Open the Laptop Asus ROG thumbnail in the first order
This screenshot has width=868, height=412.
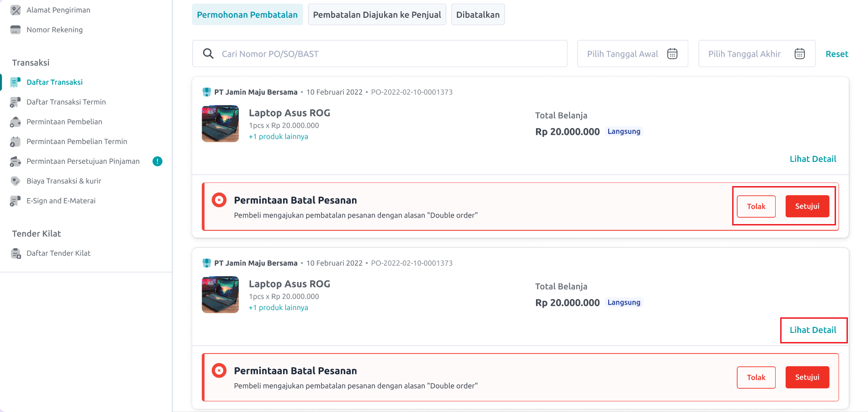(220, 123)
